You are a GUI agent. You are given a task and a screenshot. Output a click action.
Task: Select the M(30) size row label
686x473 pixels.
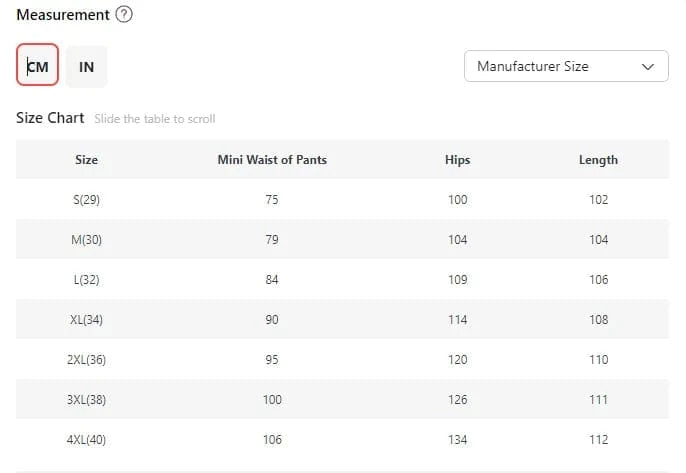(86, 240)
